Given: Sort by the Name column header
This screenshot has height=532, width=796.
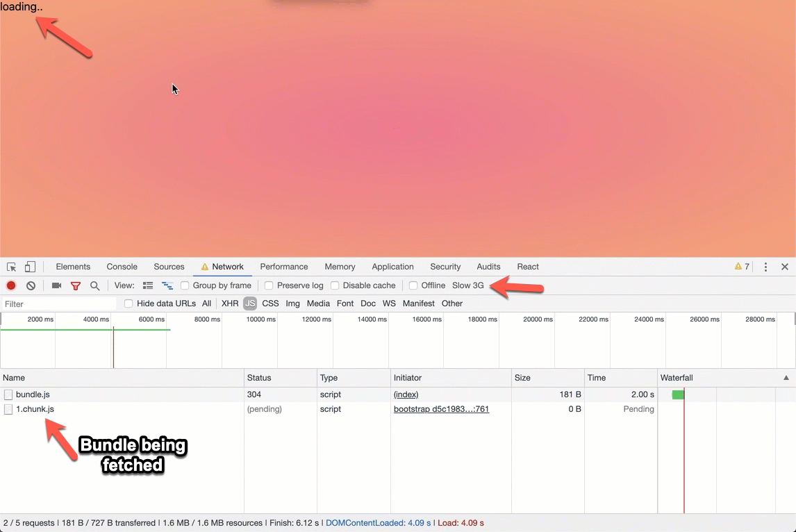Looking at the screenshot, I should 122,378.
